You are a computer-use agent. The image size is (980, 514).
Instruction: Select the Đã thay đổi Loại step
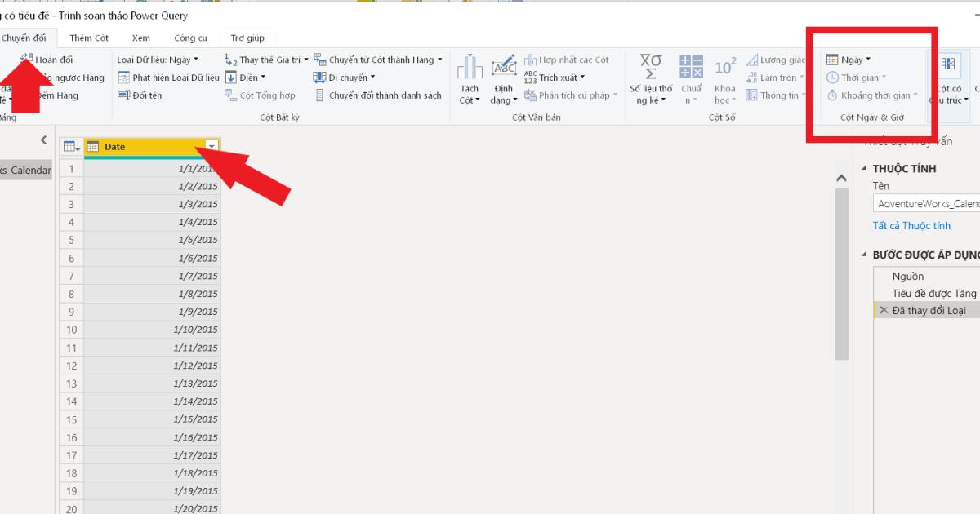pos(927,310)
